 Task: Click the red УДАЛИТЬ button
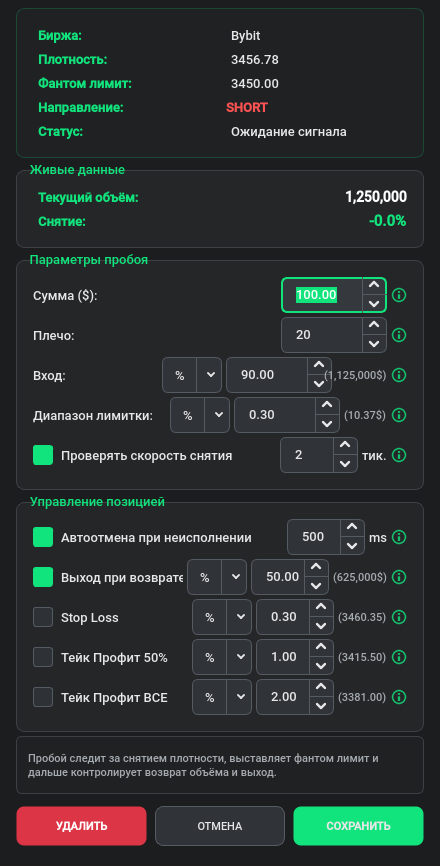(82, 826)
